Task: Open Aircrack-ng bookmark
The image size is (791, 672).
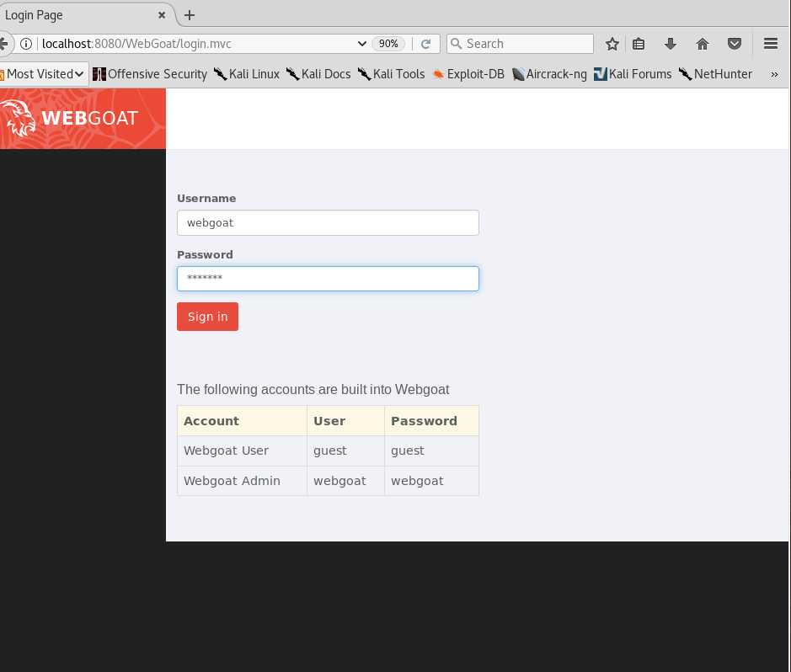Action: [x=549, y=74]
